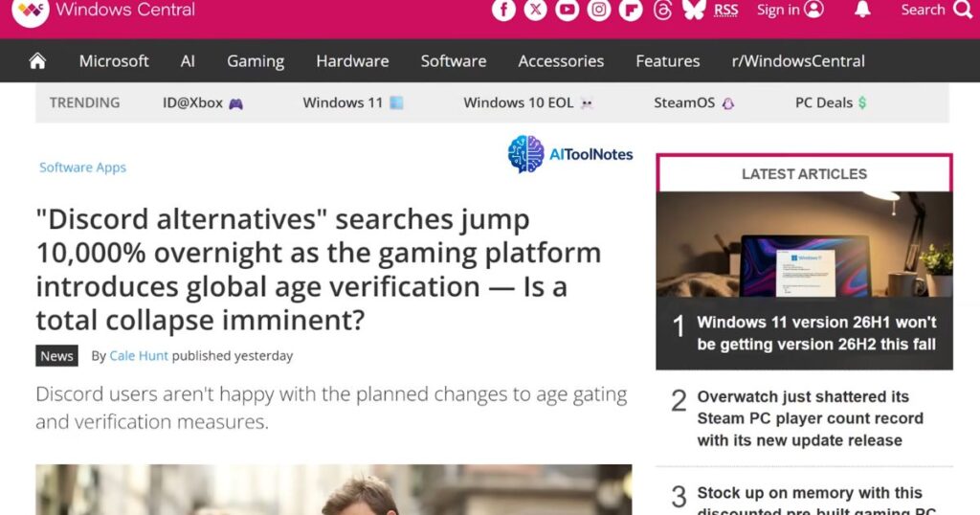Open the Hardware navigation menu
980x515 pixels.
352,60
